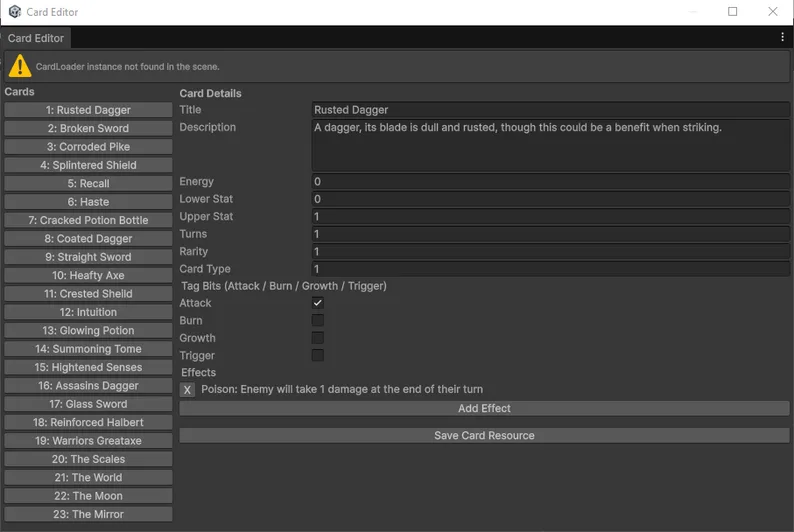Select card 6: Haste
Screen dimensions: 794x532
[88, 202]
